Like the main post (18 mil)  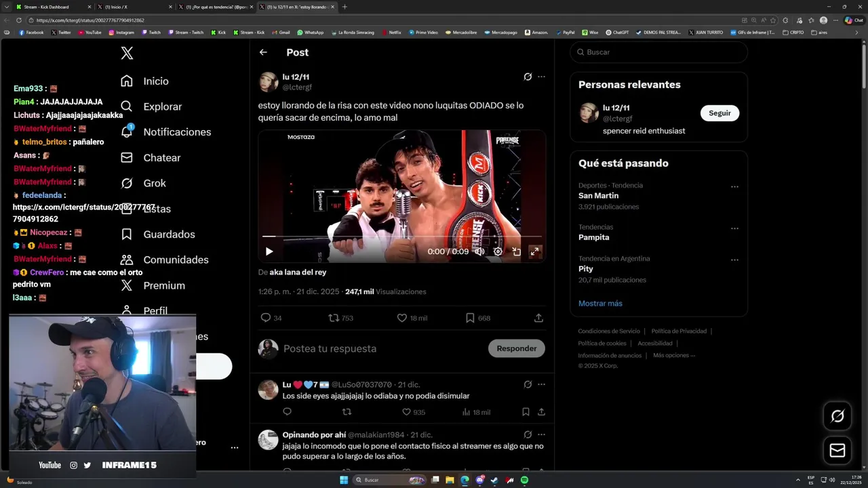(412, 318)
